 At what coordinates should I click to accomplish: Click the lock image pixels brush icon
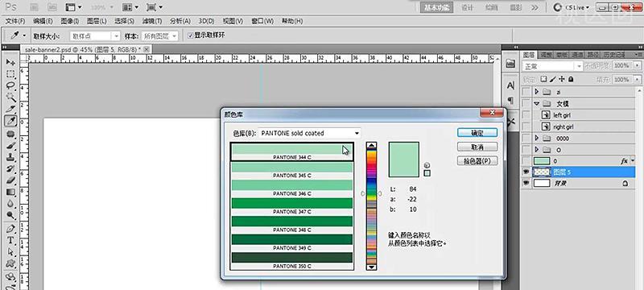[553, 79]
